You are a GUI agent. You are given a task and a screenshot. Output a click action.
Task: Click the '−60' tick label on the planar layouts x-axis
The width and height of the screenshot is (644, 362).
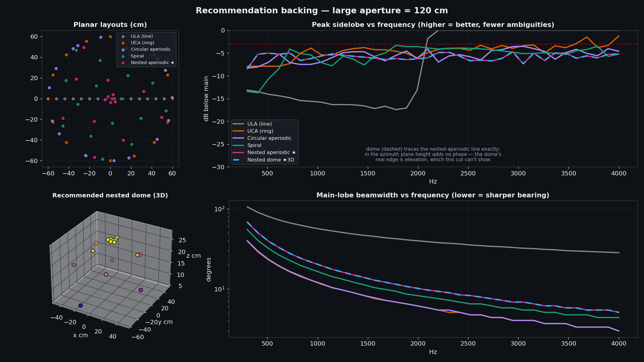pos(48,174)
